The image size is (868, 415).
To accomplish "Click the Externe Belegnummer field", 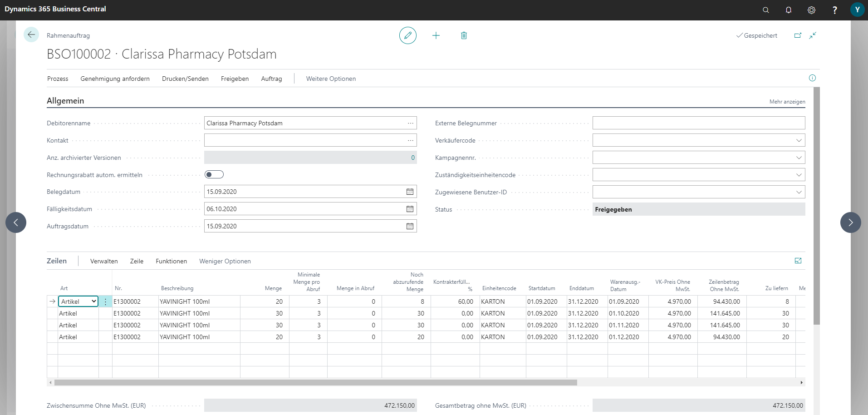I will [699, 123].
